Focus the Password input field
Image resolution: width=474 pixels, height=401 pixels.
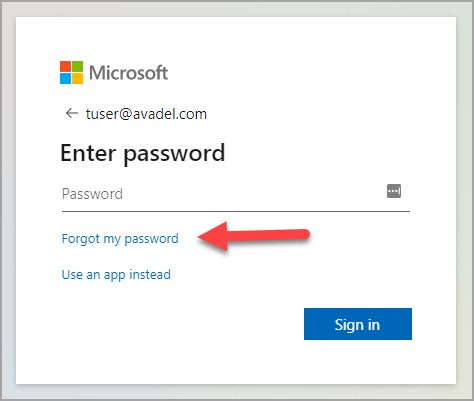point(236,194)
